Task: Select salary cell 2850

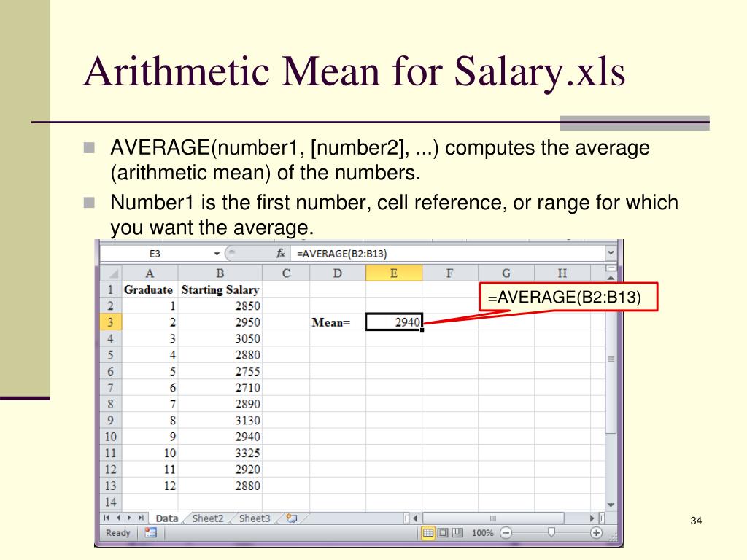Action: click(x=220, y=306)
